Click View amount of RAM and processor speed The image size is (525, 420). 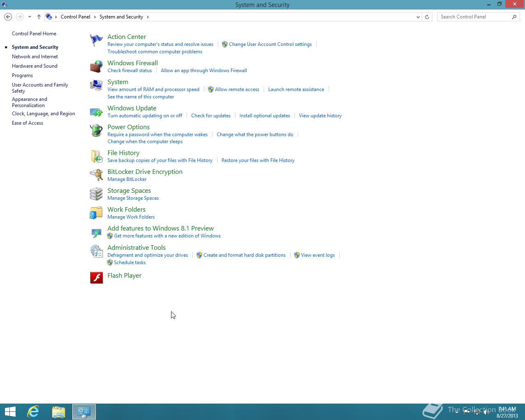tap(153, 89)
